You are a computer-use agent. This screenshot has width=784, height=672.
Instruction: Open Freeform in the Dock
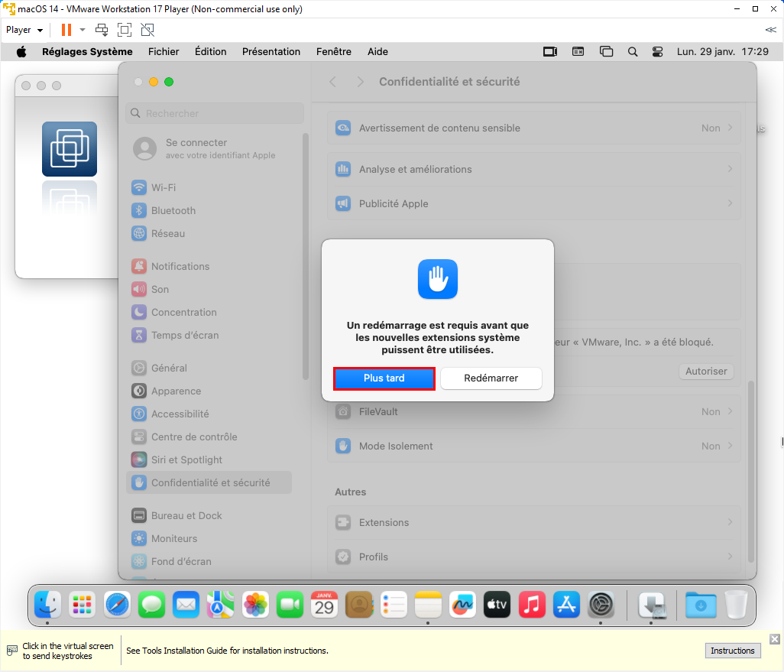[462, 605]
